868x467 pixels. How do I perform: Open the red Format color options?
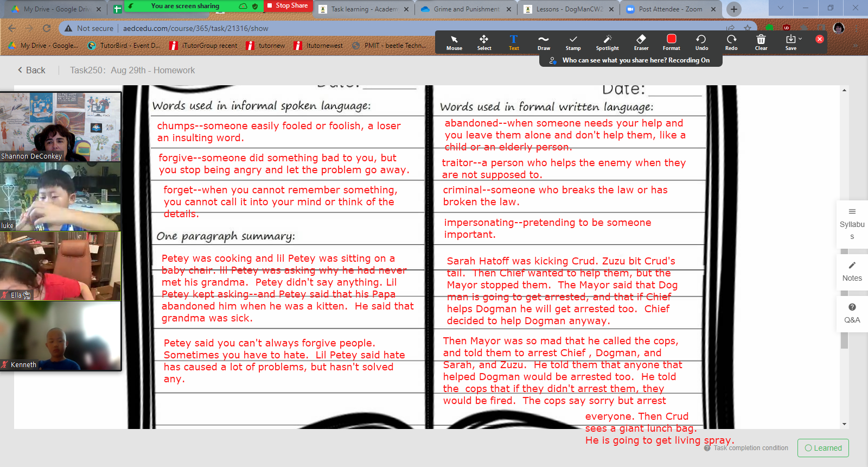pyautogui.click(x=671, y=42)
